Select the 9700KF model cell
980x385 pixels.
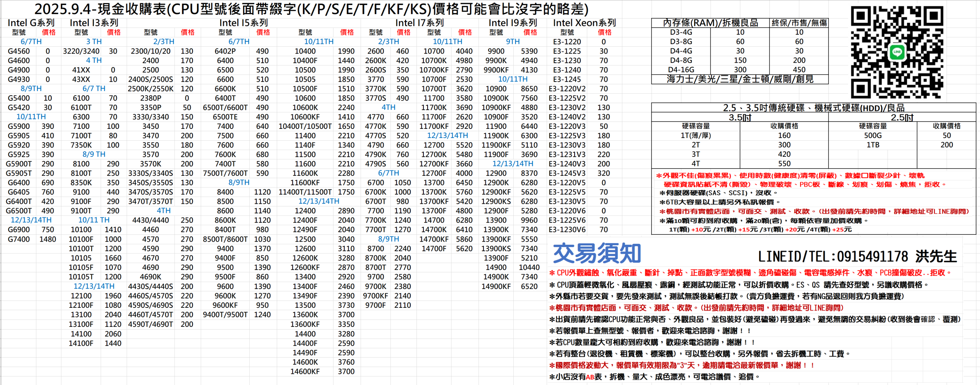coord(376,296)
